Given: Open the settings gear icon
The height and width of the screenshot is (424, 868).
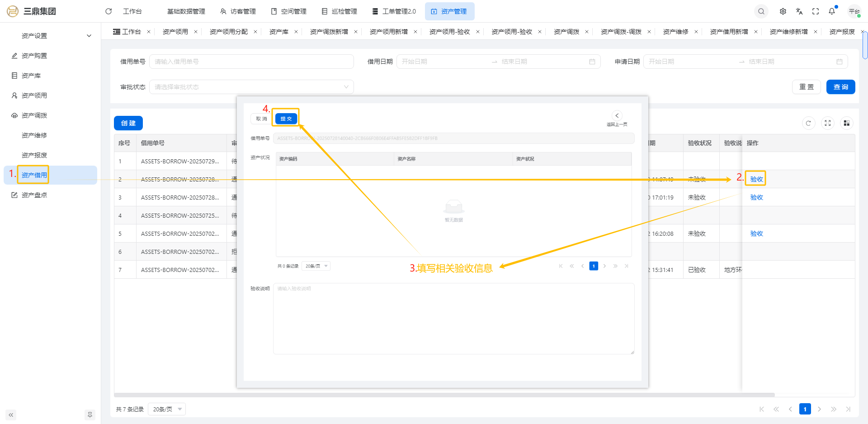Looking at the screenshot, I should [x=783, y=11].
